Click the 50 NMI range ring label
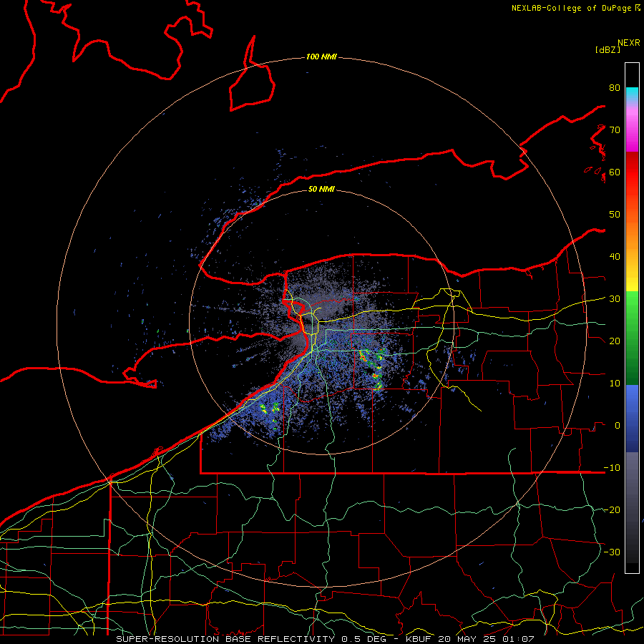 point(321,189)
